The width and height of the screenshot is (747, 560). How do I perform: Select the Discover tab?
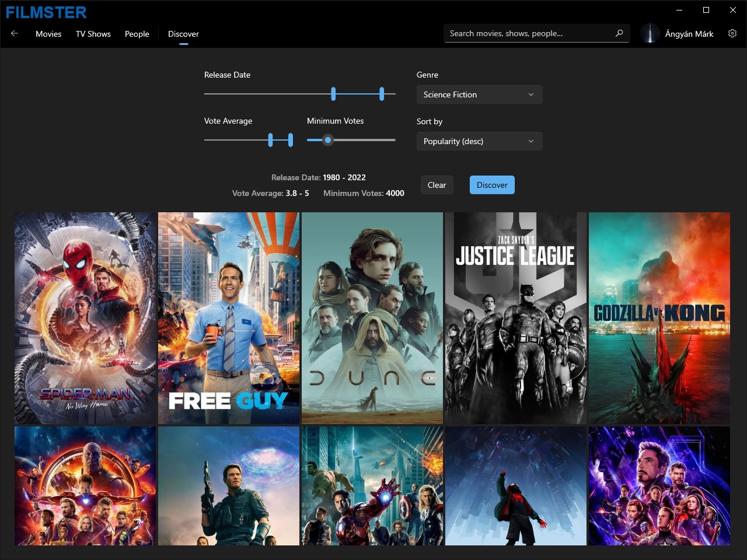pyautogui.click(x=183, y=34)
